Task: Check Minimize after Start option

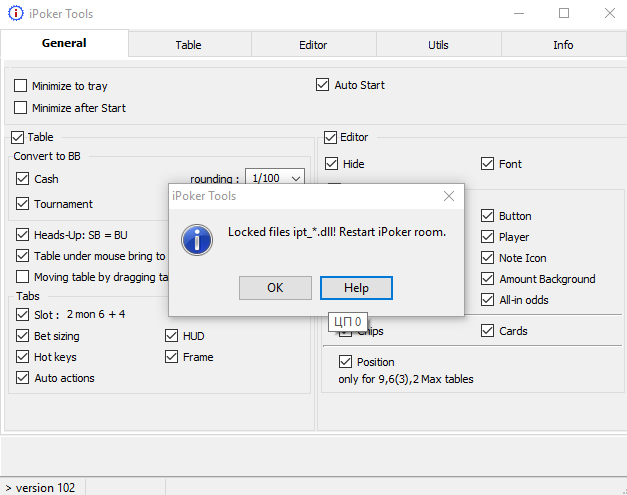Action: click(x=21, y=108)
